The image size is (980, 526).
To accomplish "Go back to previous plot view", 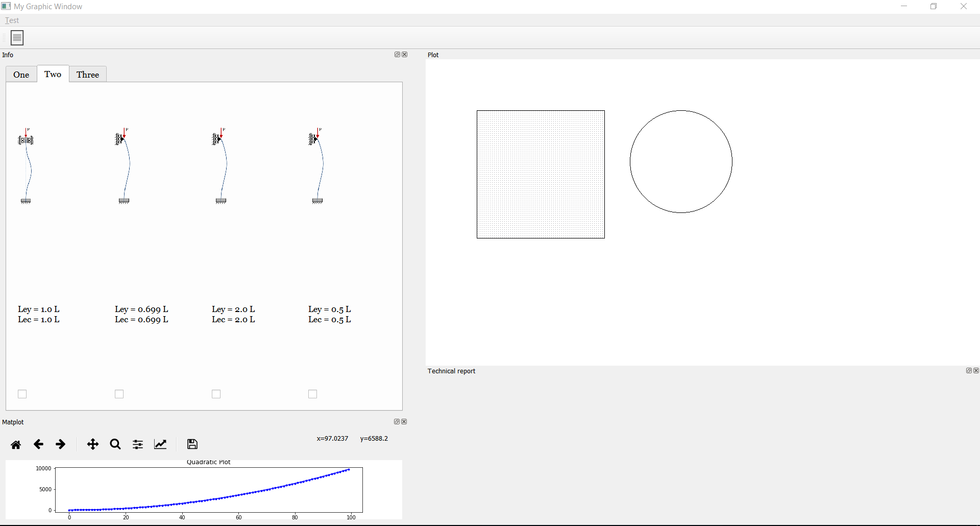I will (x=38, y=444).
